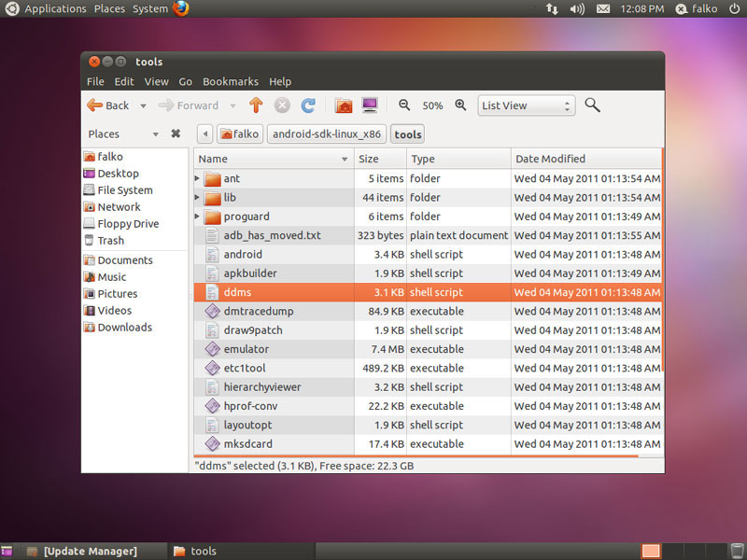Open search with the magnifier icon

[x=592, y=105]
